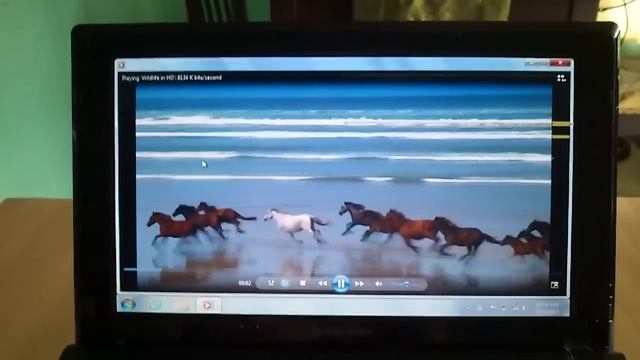Mute audio using the speaker icon
This screenshot has height=360, width=640.
378,283
